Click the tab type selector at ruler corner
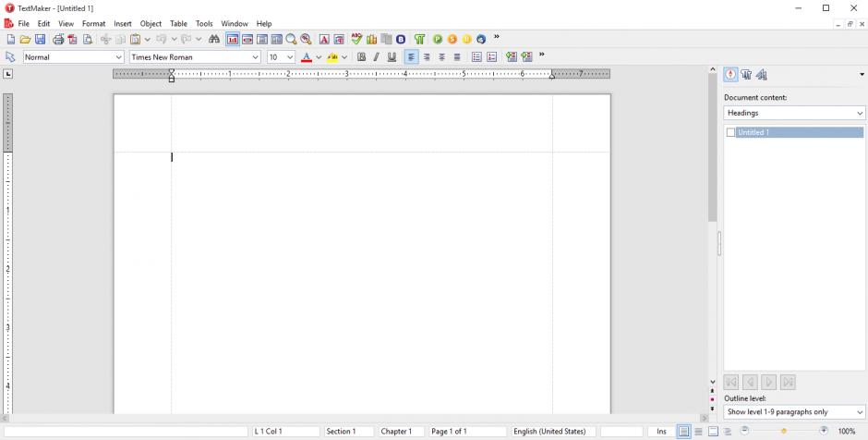 pyautogui.click(x=7, y=74)
